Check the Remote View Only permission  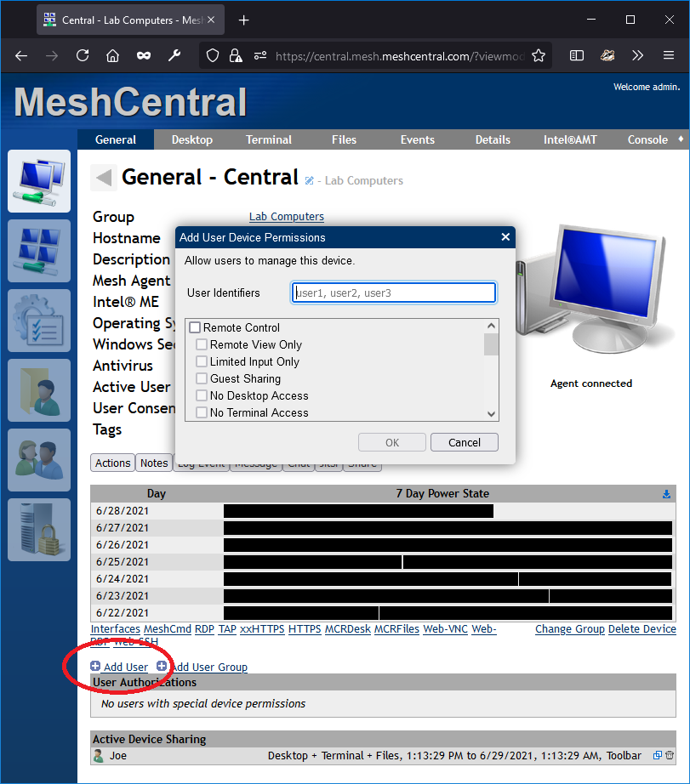(x=202, y=344)
